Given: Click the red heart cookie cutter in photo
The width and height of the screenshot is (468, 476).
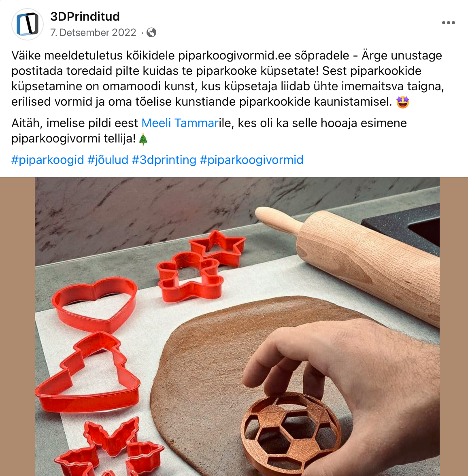Looking at the screenshot, I should [95, 304].
